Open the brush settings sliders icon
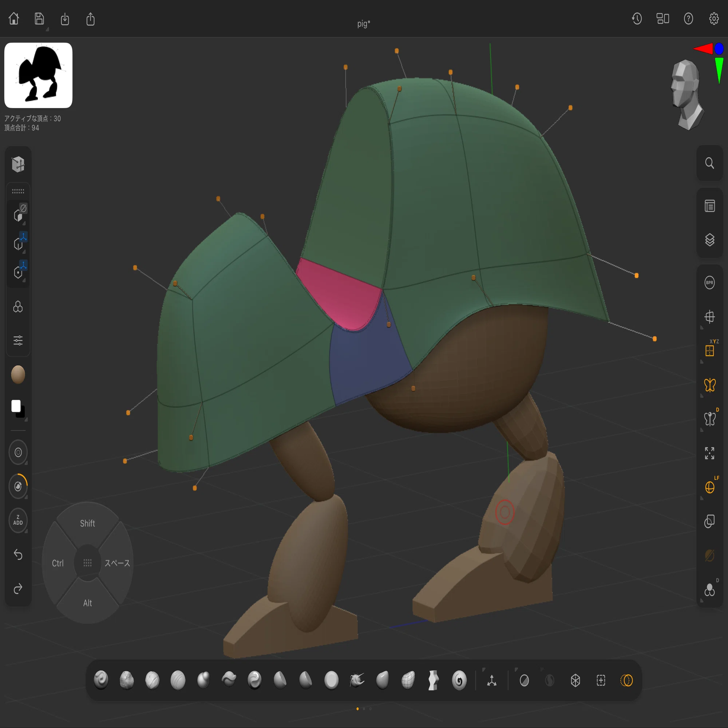The height and width of the screenshot is (728, 728). point(18,341)
